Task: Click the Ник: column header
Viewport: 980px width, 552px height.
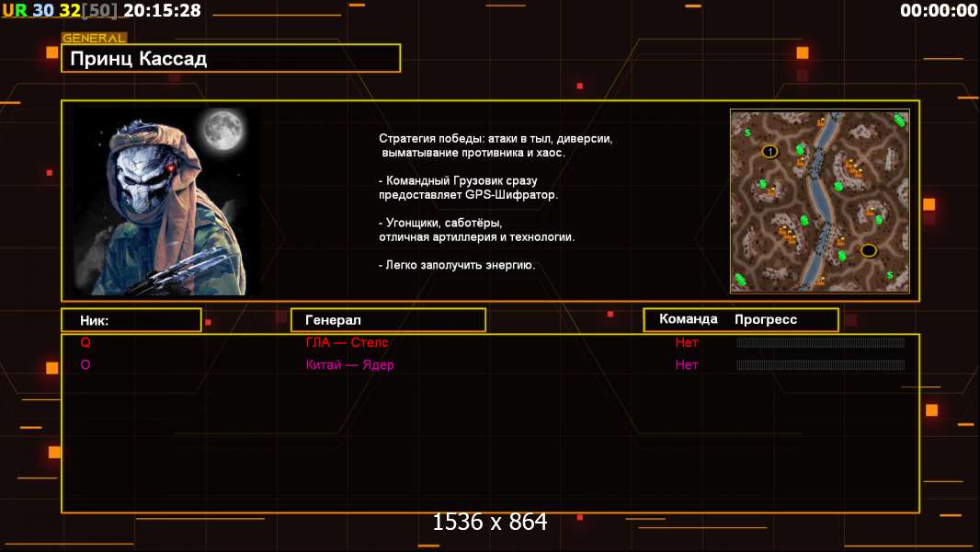Action: (131, 320)
